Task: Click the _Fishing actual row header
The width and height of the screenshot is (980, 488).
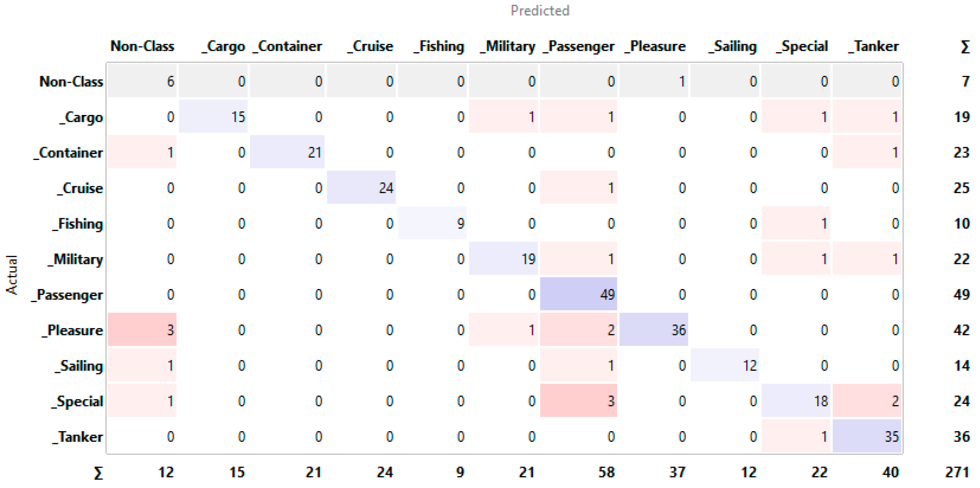Action: click(x=78, y=223)
